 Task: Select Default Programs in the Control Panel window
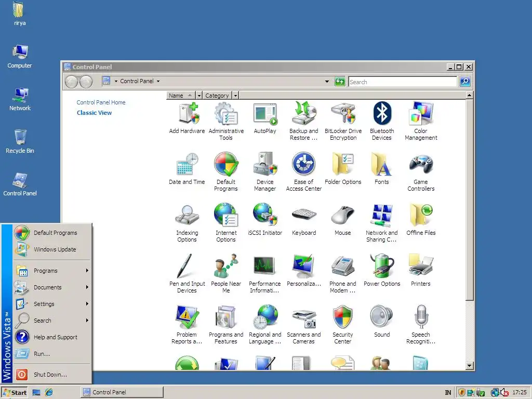point(226,172)
